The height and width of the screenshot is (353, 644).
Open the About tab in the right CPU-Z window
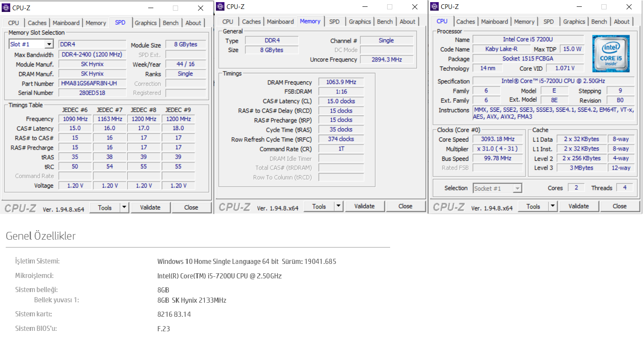622,22
